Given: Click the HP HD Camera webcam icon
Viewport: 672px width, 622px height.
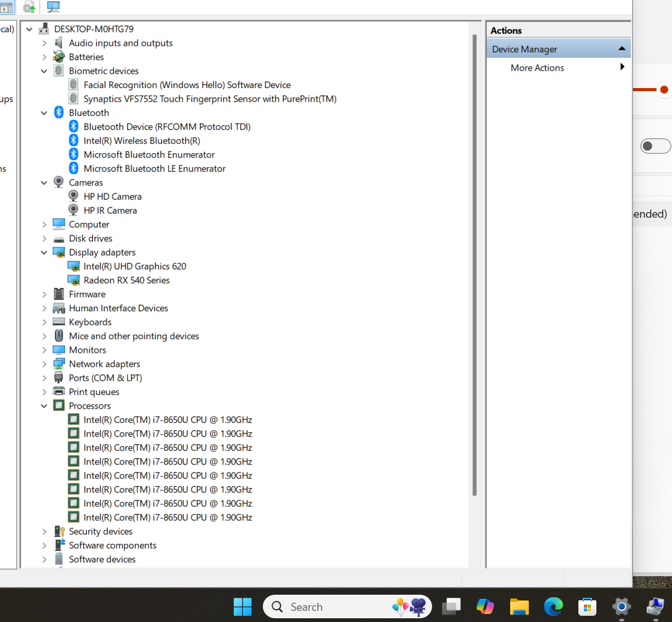Looking at the screenshot, I should pos(73,196).
